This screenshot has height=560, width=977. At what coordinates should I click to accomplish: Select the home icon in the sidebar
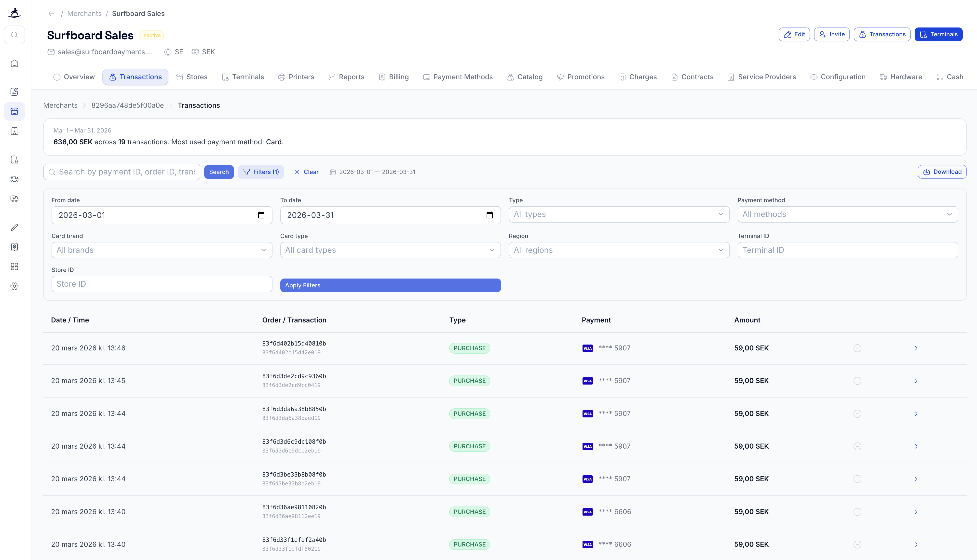[15, 64]
